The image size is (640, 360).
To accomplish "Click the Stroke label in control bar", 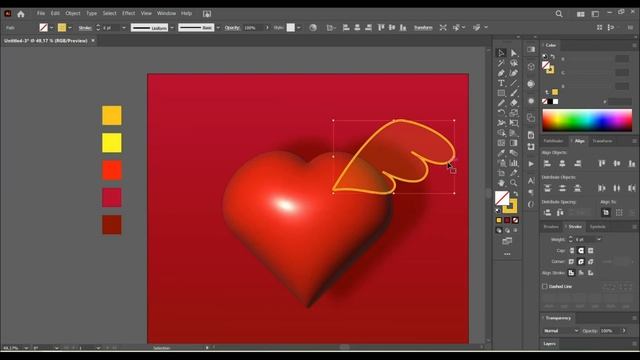I will 85,28.
